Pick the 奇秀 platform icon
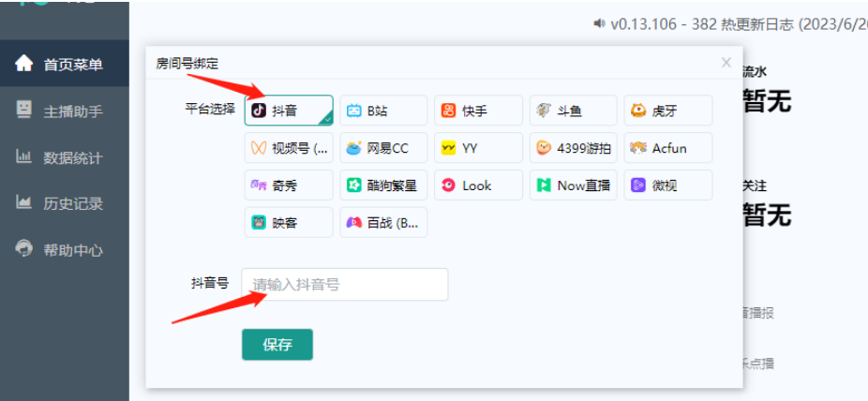 (288, 186)
